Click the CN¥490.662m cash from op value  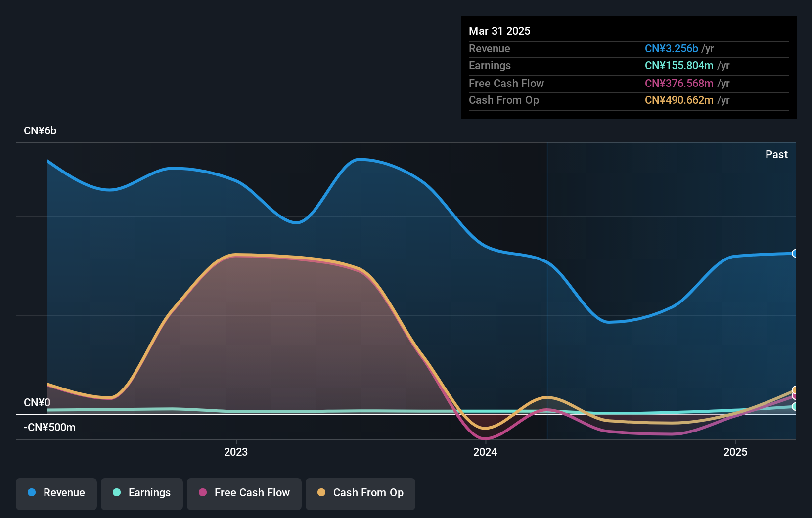679,100
